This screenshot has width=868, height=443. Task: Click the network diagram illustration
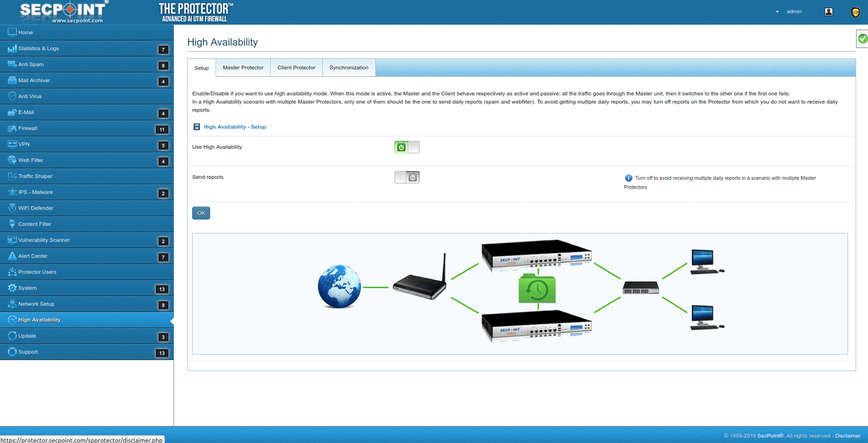click(520, 293)
